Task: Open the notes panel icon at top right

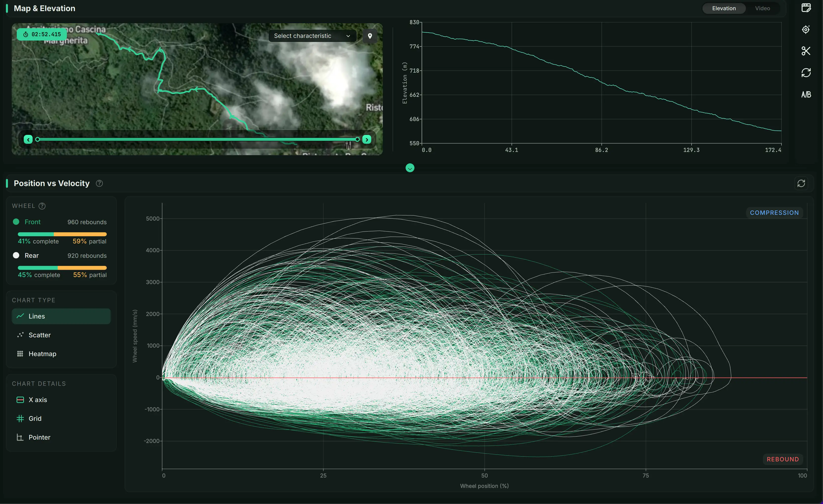Action: (x=806, y=8)
